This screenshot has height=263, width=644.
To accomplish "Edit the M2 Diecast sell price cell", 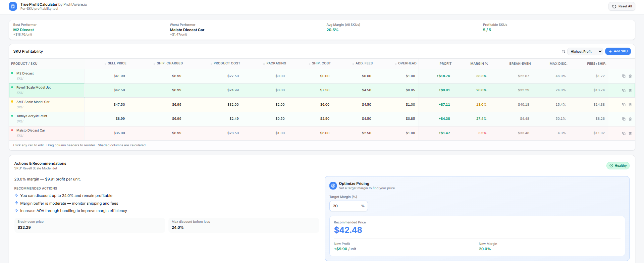I will [119, 76].
